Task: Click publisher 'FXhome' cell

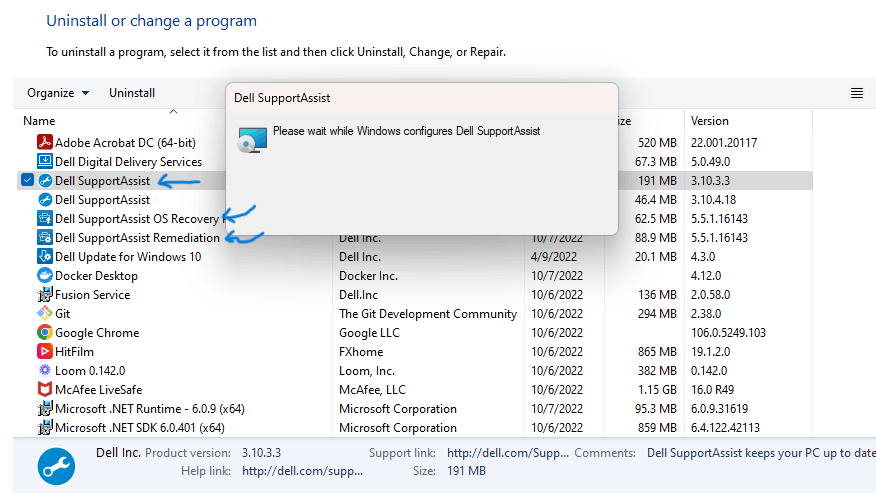Action: click(361, 352)
